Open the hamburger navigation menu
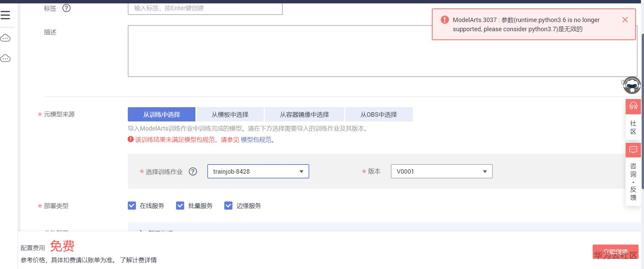This screenshot has width=644, height=269. [5, 15]
